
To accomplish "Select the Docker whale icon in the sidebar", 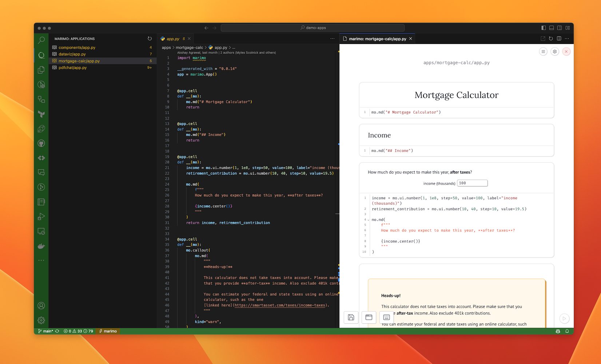I will coord(41,246).
